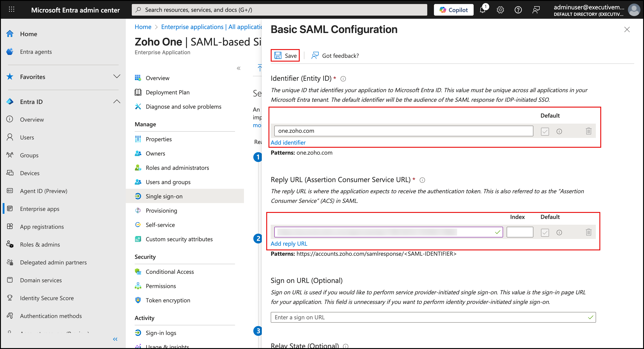The height and width of the screenshot is (349, 644).
Task: Check the Default box for identifier
Action: click(545, 131)
